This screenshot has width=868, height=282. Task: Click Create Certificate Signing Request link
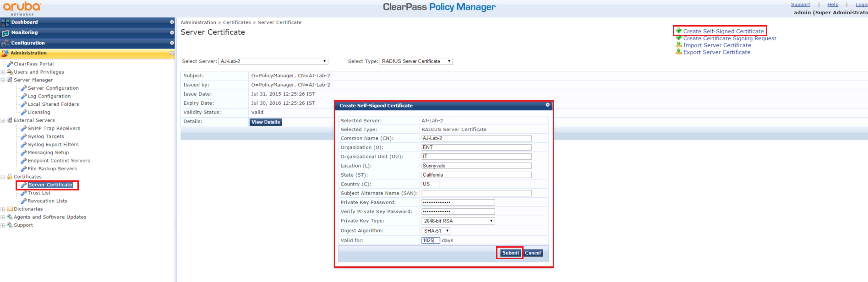point(730,38)
